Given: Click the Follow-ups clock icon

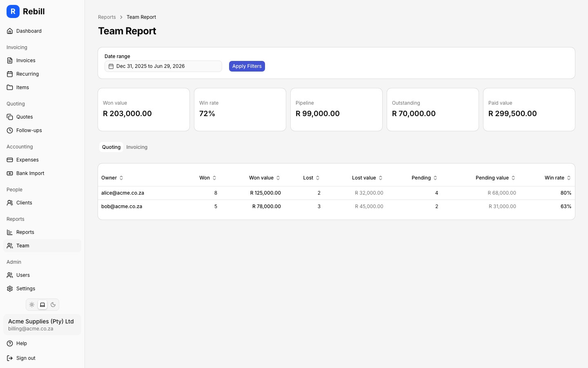Looking at the screenshot, I should coord(10,130).
